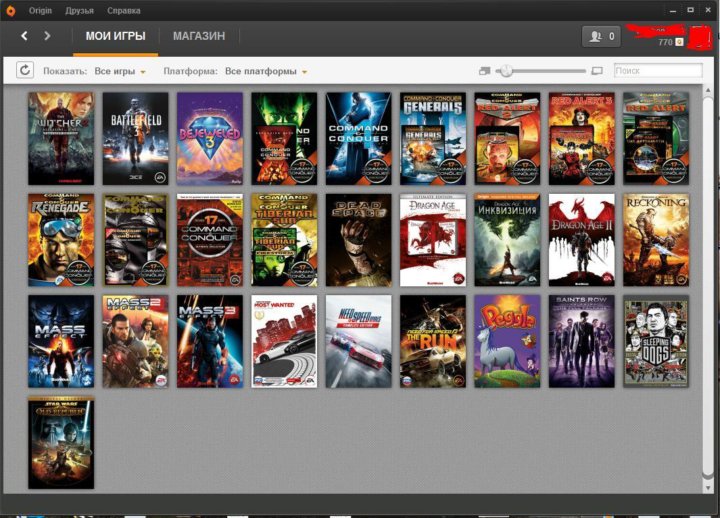720x518 pixels.
Task: Select the first Mass Effect game tile
Action: point(61,342)
